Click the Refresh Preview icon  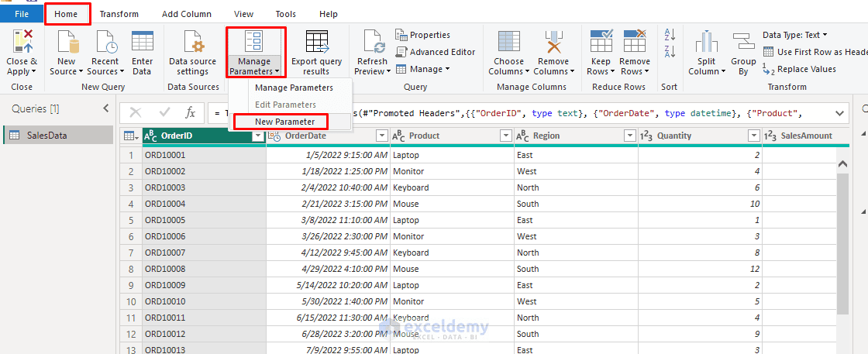point(374,42)
